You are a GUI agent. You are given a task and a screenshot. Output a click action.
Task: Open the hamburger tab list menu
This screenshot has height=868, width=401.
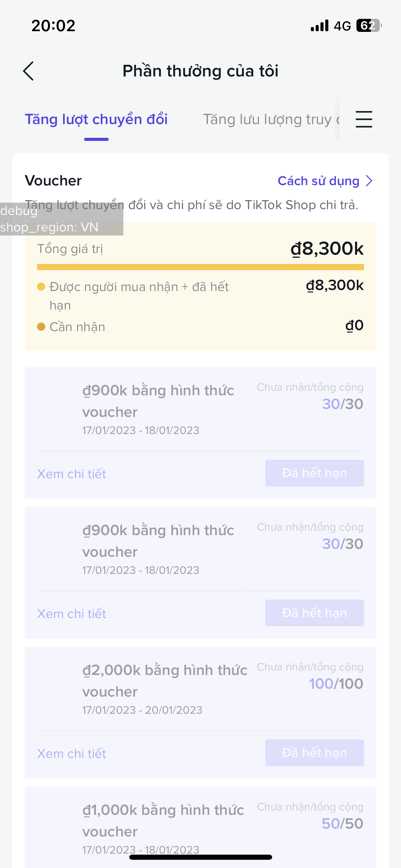coord(364,119)
